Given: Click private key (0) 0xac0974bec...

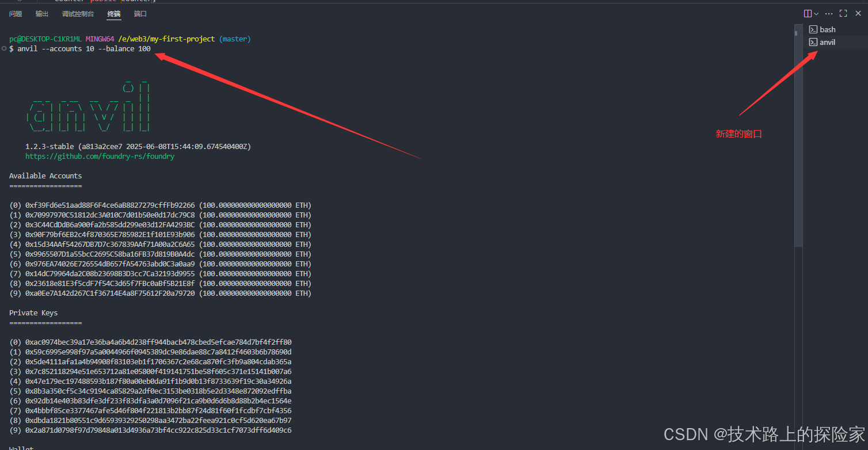Looking at the screenshot, I should (158, 342).
